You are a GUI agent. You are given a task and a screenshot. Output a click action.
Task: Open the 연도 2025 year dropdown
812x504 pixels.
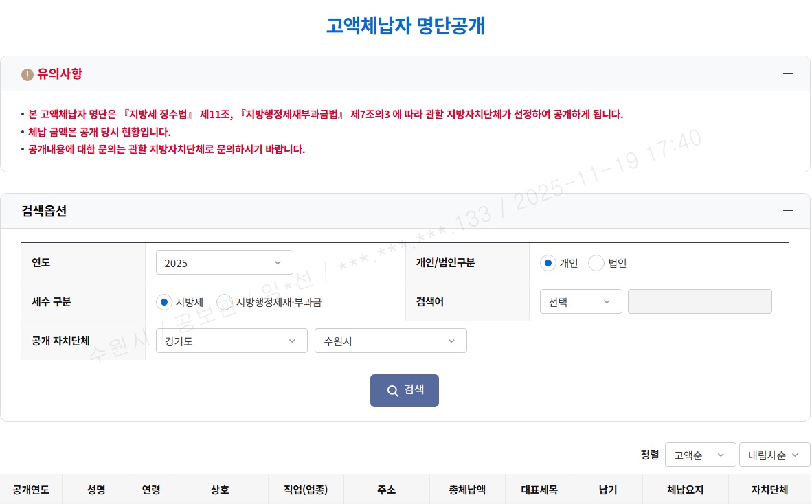click(x=225, y=263)
